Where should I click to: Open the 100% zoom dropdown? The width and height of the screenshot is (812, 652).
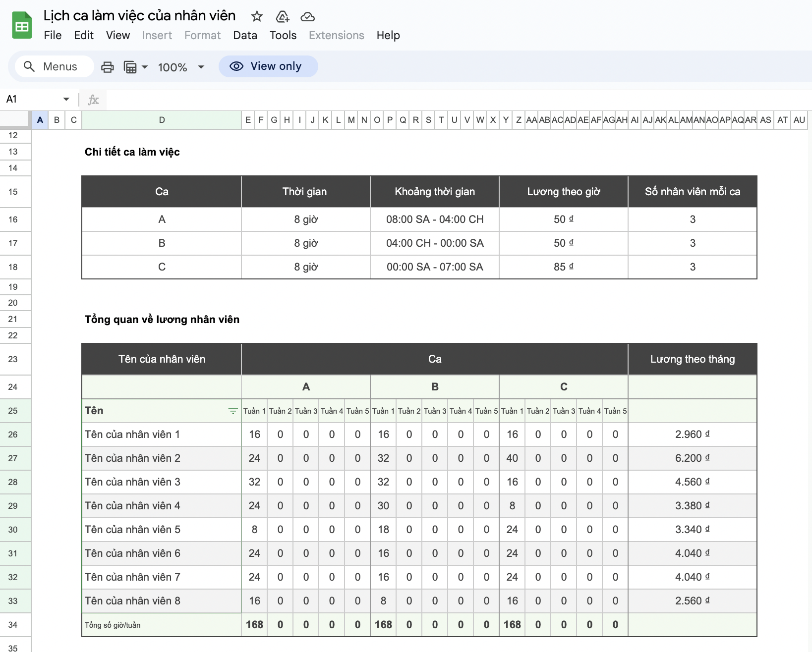181,67
